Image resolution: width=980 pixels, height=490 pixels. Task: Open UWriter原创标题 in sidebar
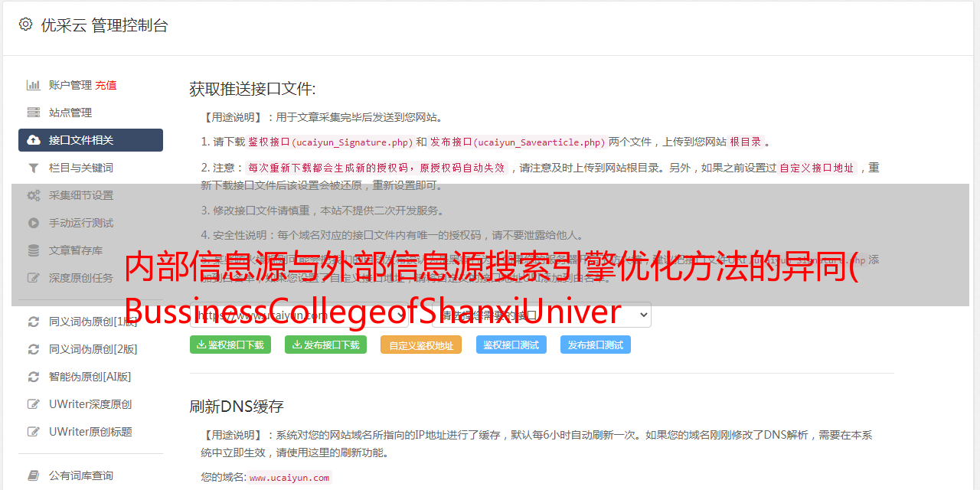pos(90,432)
